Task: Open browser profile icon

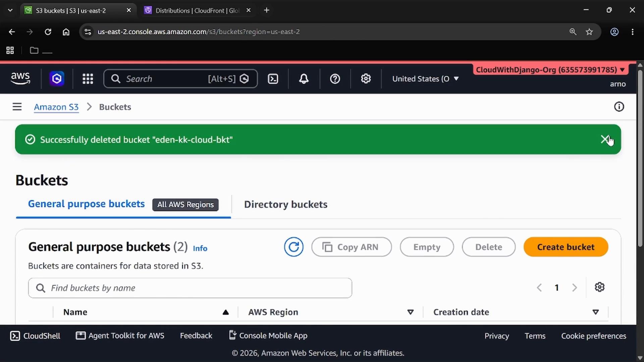Action: point(614,32)
